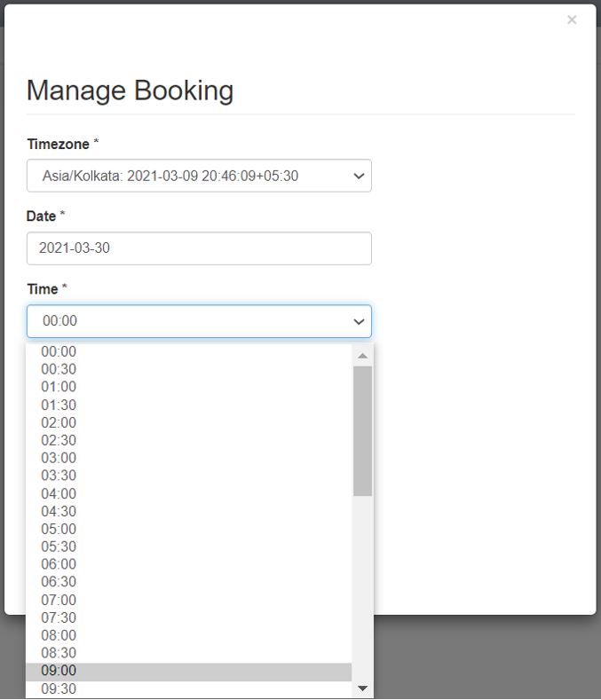Select 00:30 from the time list
Image resolution: width=601 pixels, height=700 pixels.
[x=59, y=369]
